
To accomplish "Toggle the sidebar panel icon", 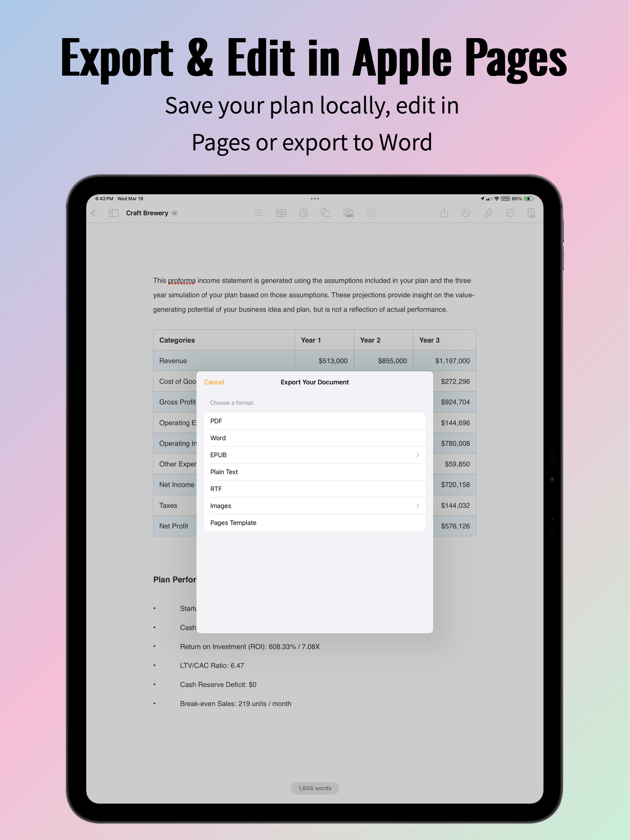I will [x=114, y=213].
